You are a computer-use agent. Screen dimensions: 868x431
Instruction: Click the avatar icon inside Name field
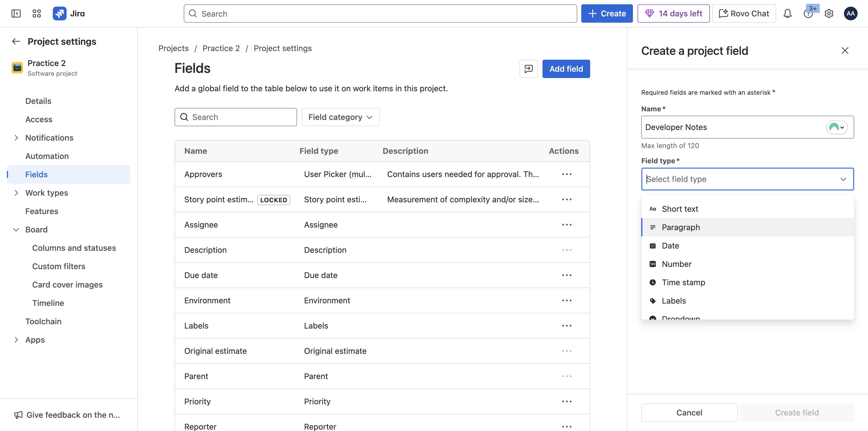[x=836, y=127]
